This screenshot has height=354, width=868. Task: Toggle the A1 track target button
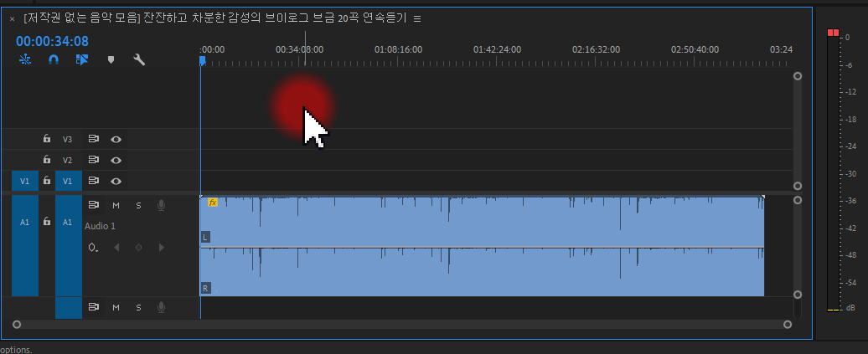pos(69,245)
